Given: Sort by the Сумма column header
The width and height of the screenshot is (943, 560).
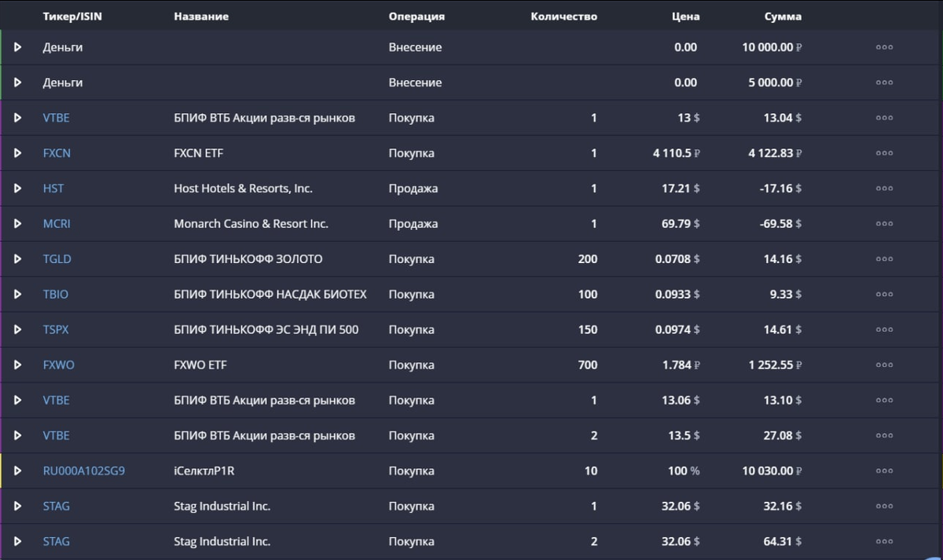Looking at the screenshot, I should coord(783,16).
